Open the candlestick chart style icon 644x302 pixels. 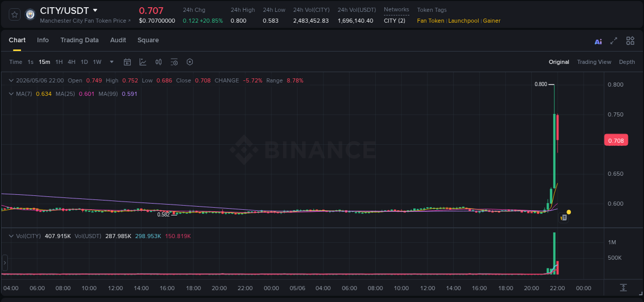159,62
